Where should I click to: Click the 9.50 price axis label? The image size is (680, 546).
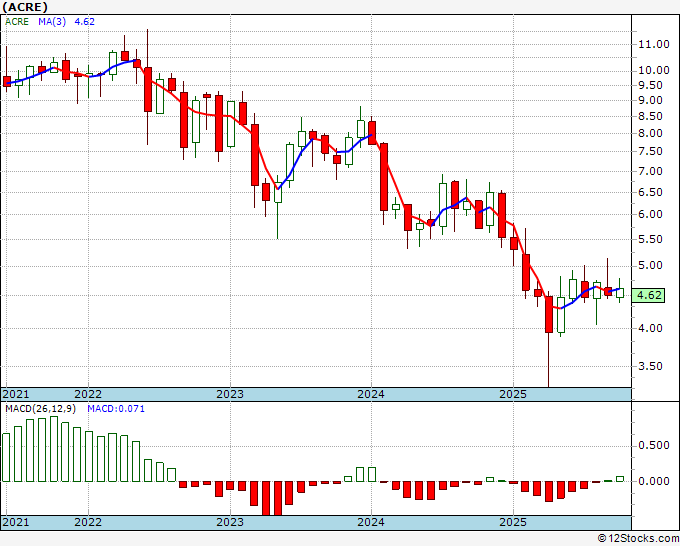[650, 85]
